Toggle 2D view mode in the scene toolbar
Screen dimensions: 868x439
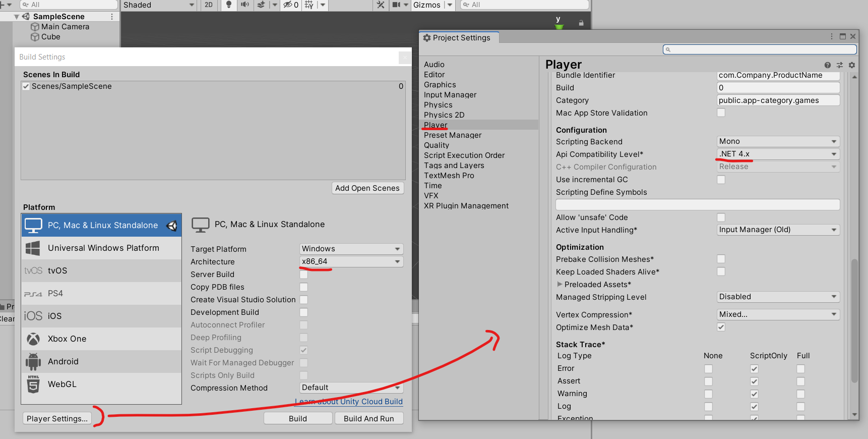click(x=209, y=5)
